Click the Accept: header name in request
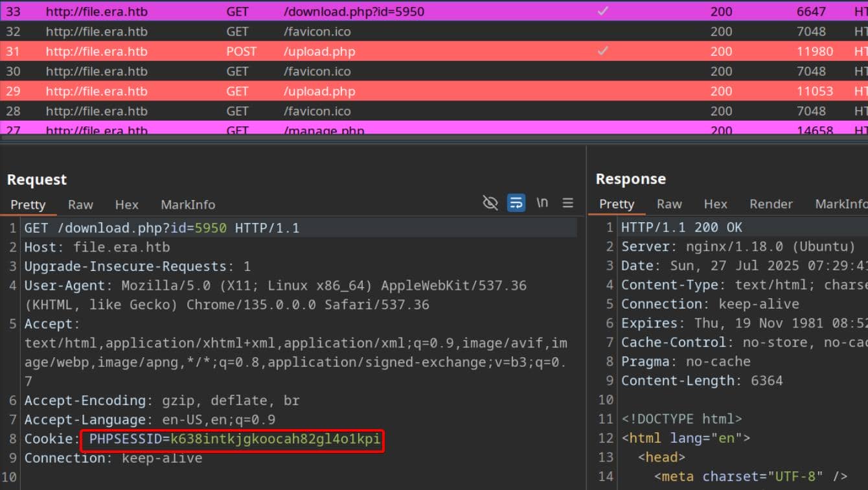 [x=52, y=324]
